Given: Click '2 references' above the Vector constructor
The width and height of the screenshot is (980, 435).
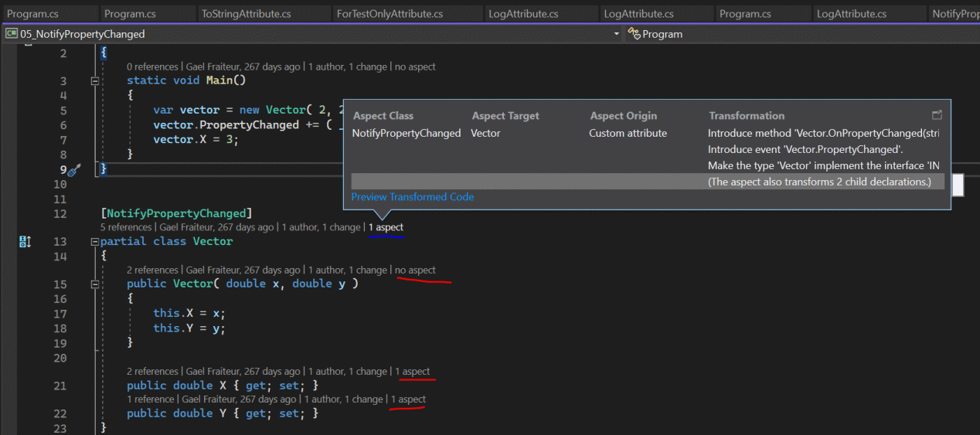Looking at the screenshot, I should point(152,270).
